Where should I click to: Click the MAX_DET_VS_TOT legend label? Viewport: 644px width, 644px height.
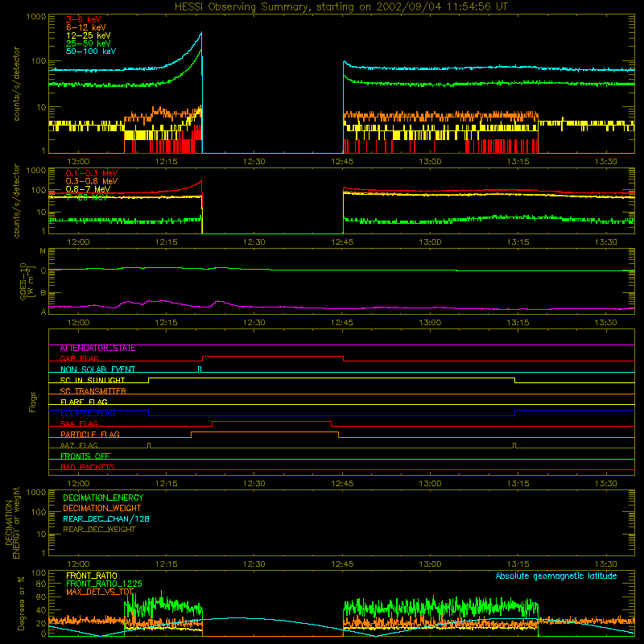pos(100,592)
